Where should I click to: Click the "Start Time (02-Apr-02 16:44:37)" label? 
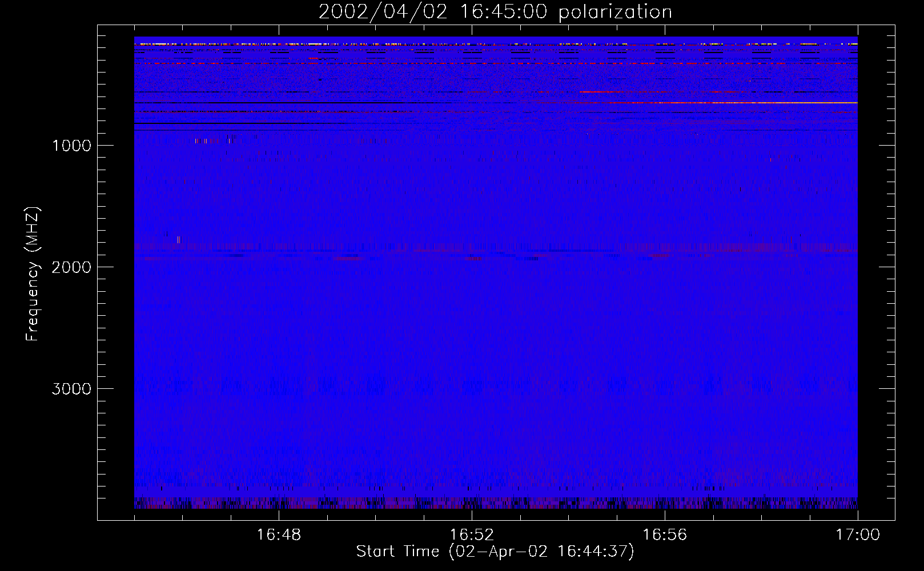click(x=495, y=552)
